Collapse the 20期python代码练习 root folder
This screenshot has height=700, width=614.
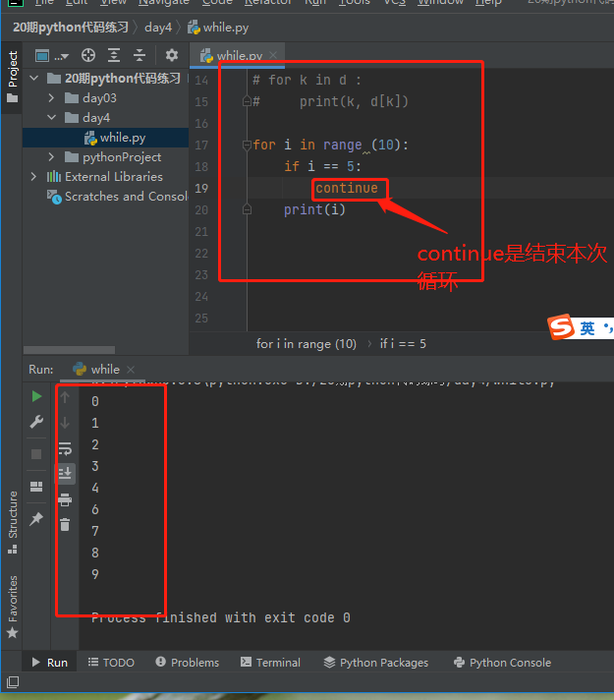click(x=34, y=78)
